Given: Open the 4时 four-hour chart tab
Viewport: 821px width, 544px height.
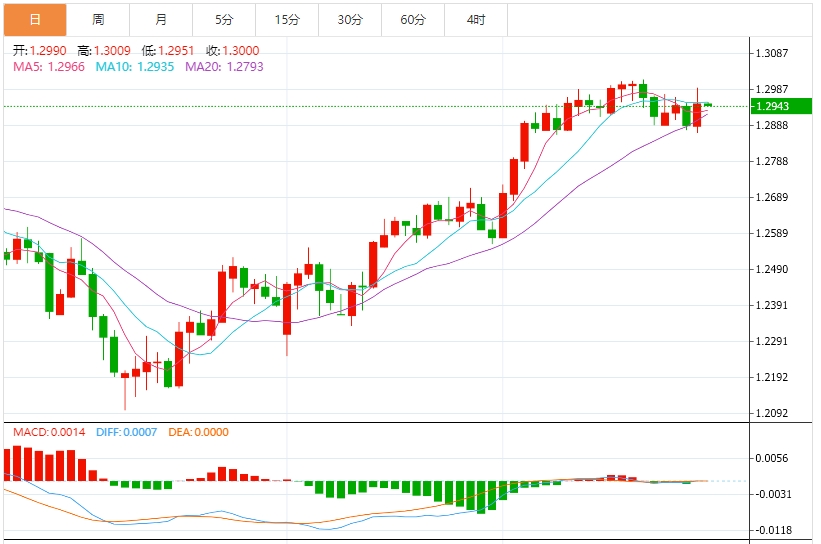Looking at the screenshot, I should click(x=476, y=20).
